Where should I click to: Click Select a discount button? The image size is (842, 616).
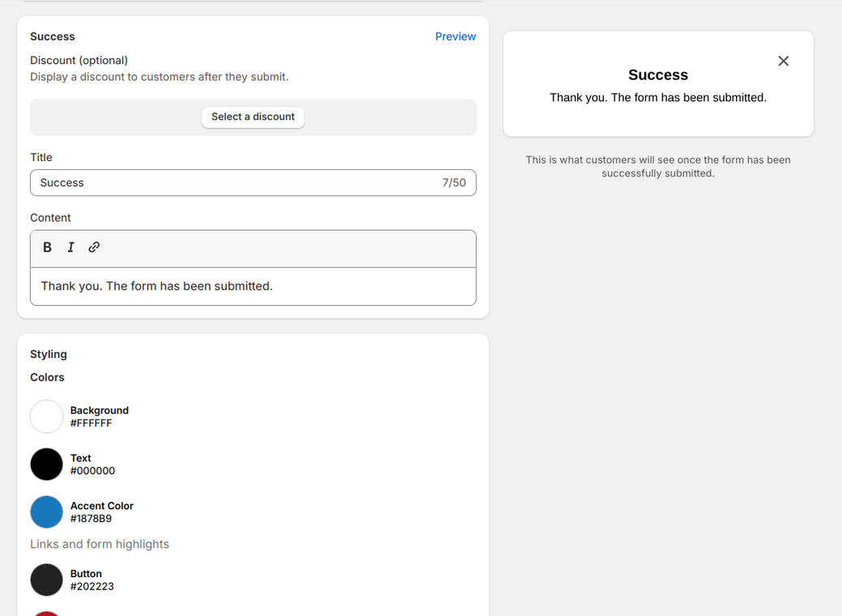[x=253, y=117]
